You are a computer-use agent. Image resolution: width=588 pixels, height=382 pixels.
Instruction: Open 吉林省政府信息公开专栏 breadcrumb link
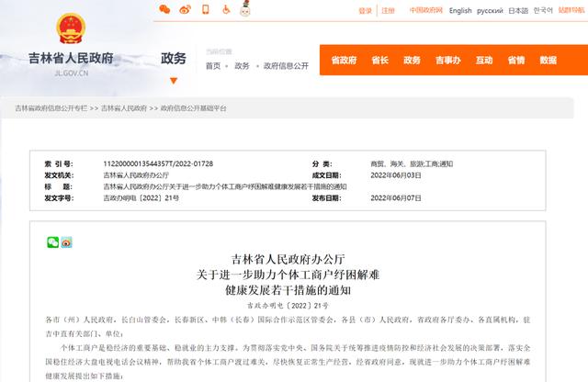point(51,108)
